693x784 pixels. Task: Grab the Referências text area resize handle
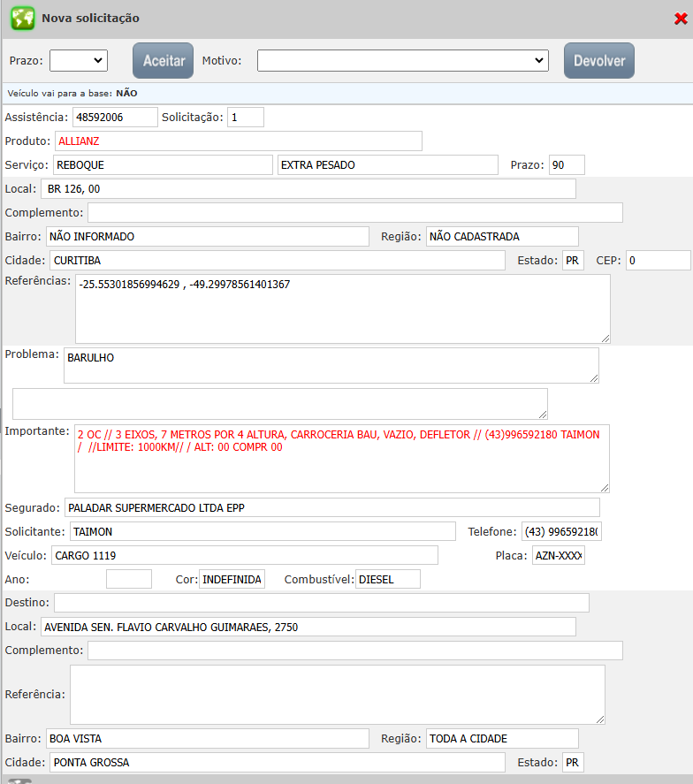(605, 338)
